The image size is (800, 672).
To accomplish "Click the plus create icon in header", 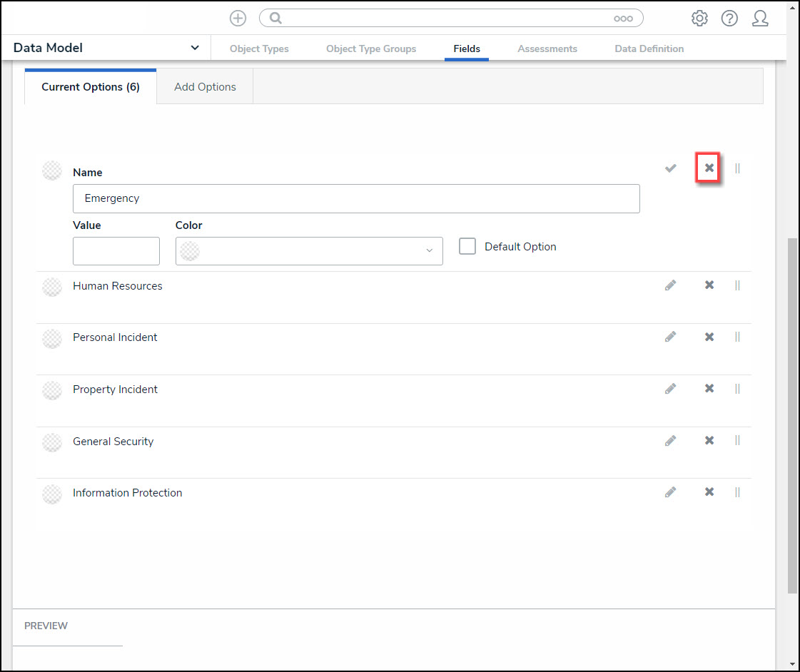I will click(238, 19).
